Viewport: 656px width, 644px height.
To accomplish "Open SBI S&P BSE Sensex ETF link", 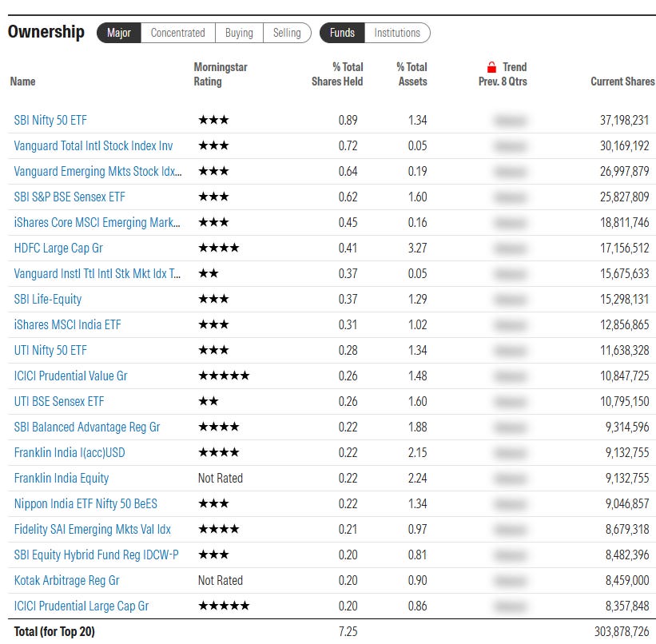I will [70, 197].
